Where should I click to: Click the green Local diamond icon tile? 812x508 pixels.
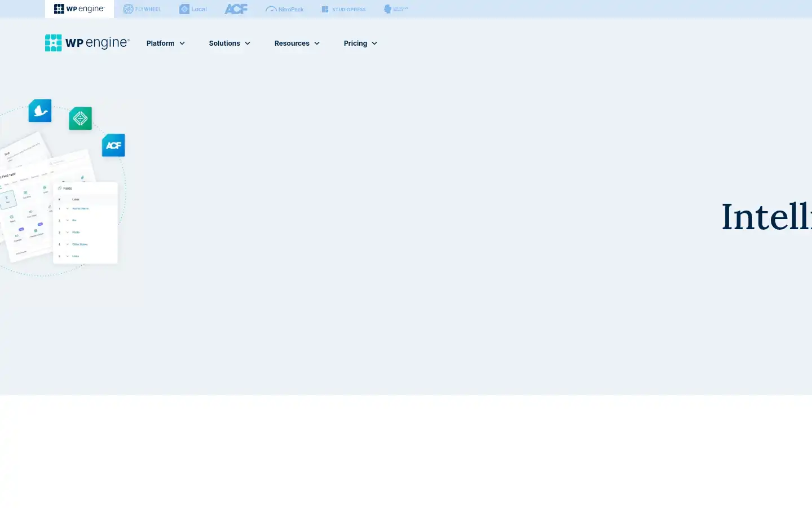(80, 119)
